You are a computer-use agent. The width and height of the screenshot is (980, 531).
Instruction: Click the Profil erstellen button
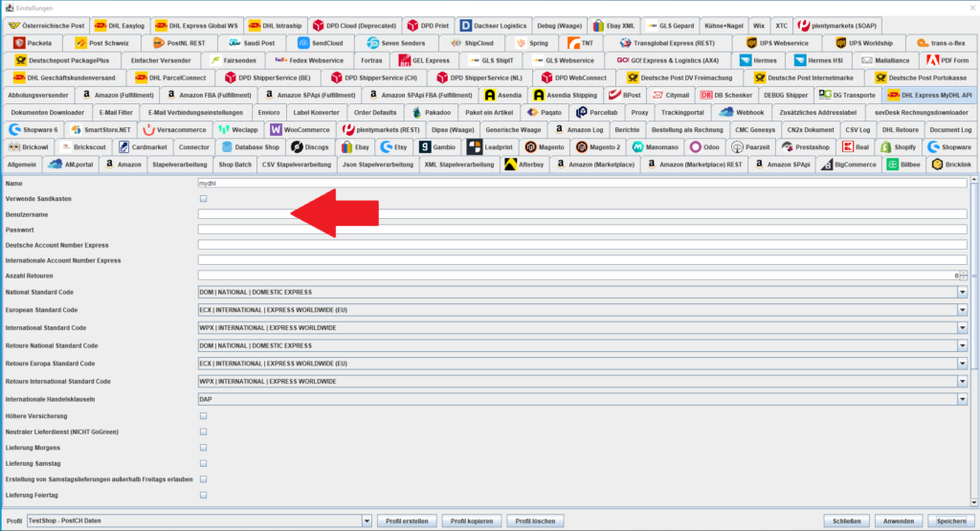click(x=407, y=521)
